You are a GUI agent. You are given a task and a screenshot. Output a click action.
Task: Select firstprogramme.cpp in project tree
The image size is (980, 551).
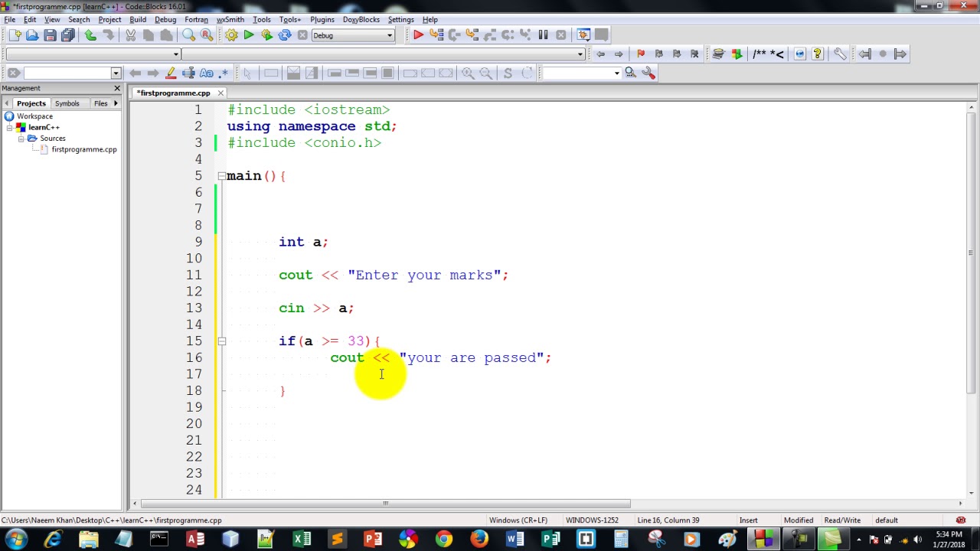pyautogui.click(x=84, y=149)
